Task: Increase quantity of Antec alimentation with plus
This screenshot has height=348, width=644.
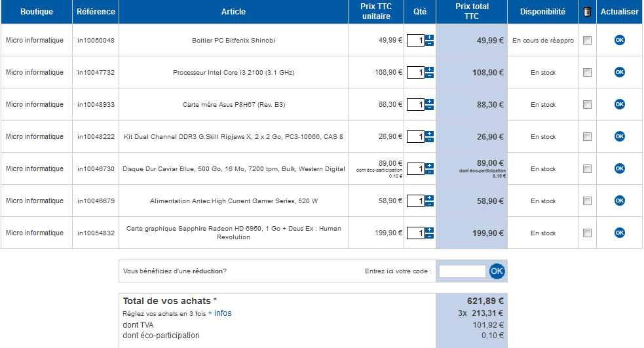Action: tap(429, 198)
